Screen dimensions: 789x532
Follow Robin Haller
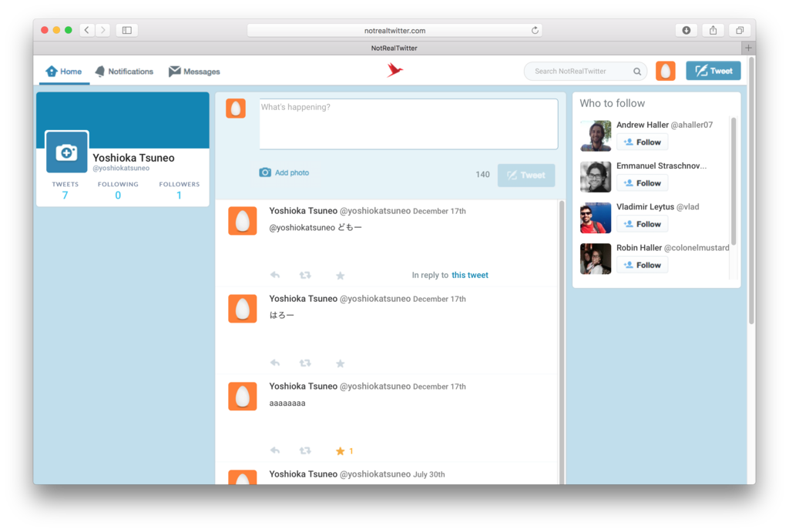(643, 265)
